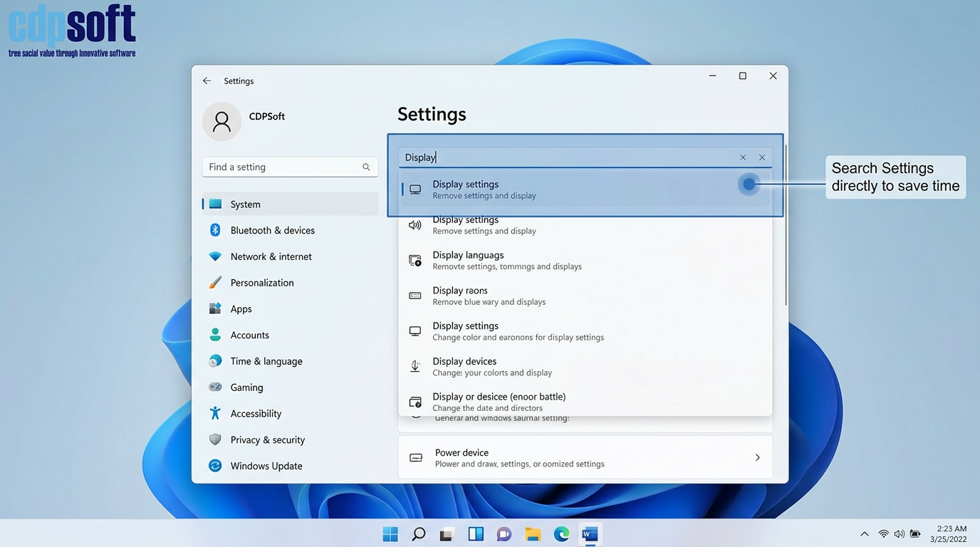Open Windows Update section

(266, 466)
